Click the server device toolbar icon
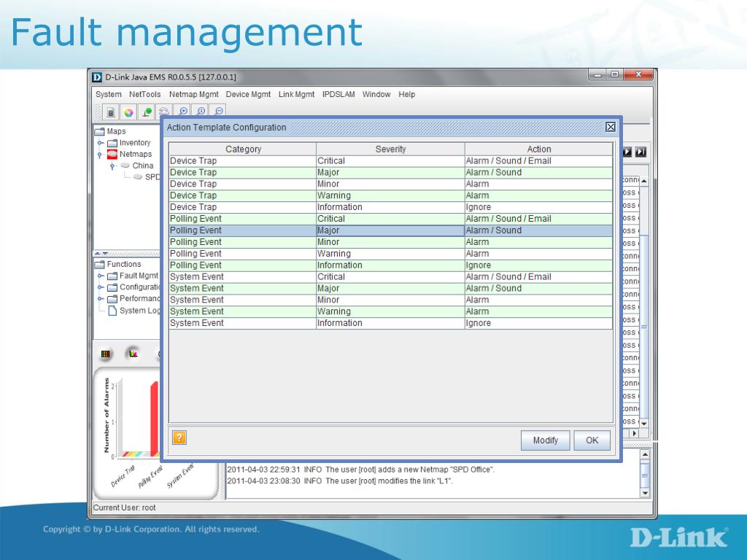 pos(111,112)
